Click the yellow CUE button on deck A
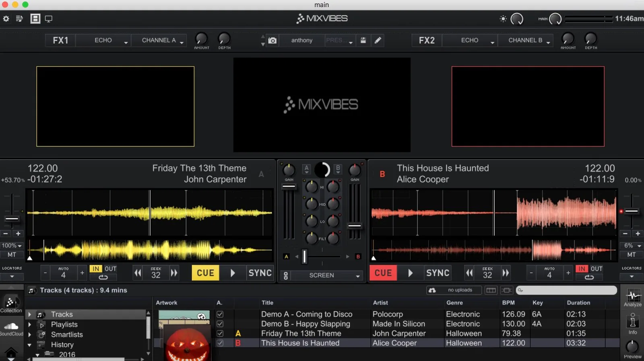Screen dimensions: 644x361 tap(205, 273)
